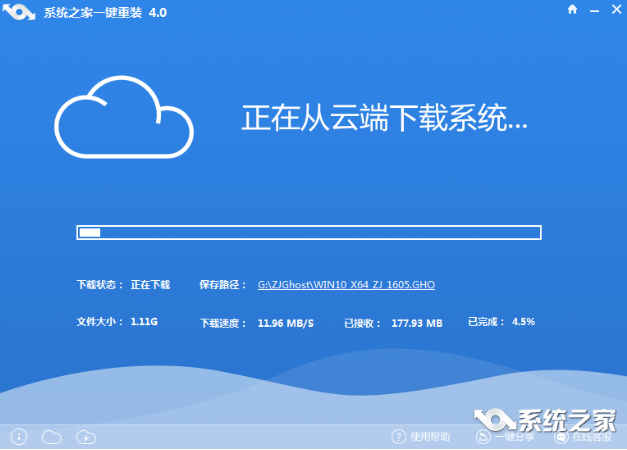The width and height of the screenshot is (627, 450).
Task: Open 在线客服 online support
Action: coord(583,437)
